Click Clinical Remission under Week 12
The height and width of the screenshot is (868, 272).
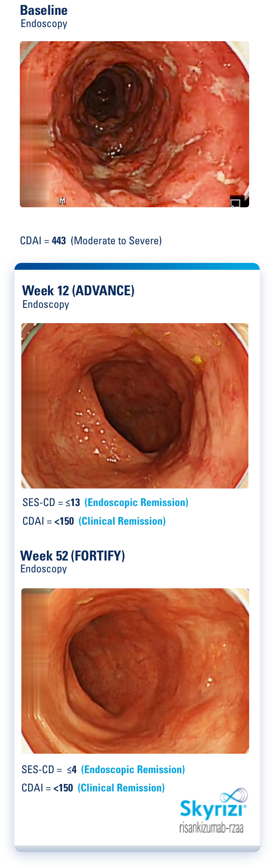pos(122,521)
